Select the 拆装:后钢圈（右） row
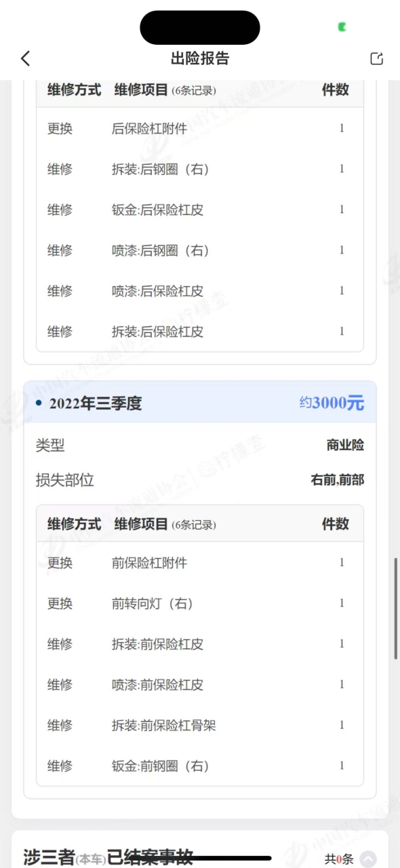Screen dimensions: 400x868 point(200,169)
